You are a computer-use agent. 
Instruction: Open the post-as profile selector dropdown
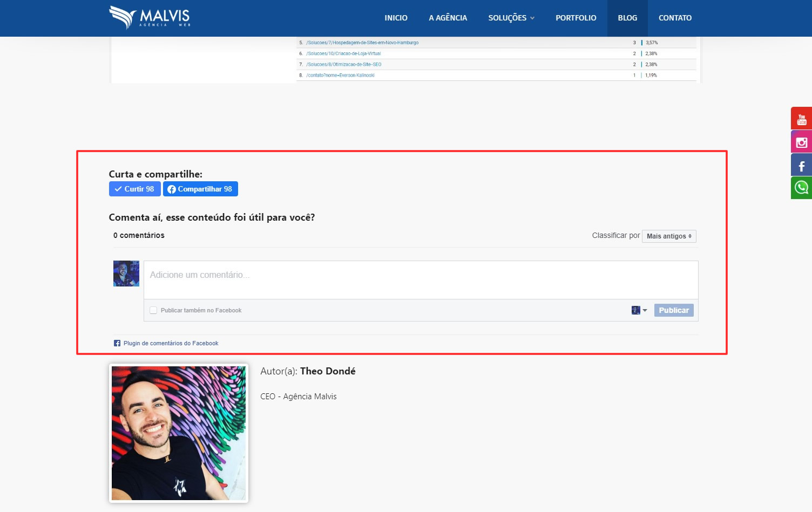coord(639,310)
